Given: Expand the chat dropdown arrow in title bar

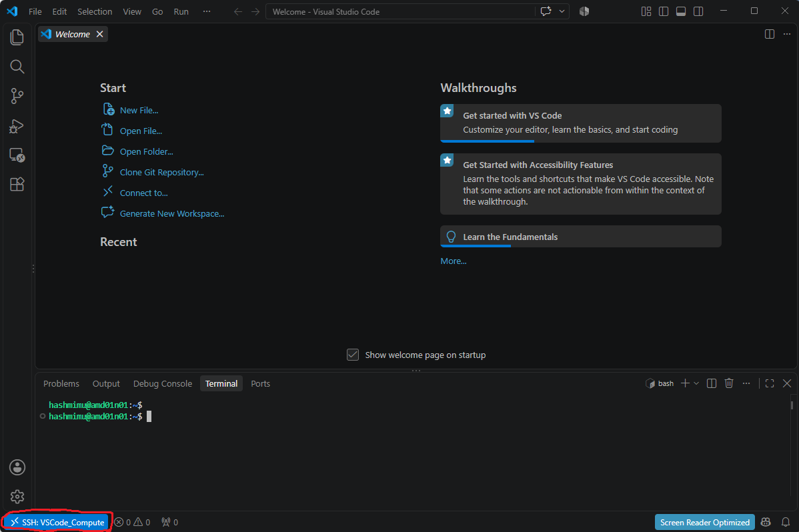Looking at the screenshot, I should point(562,11).
